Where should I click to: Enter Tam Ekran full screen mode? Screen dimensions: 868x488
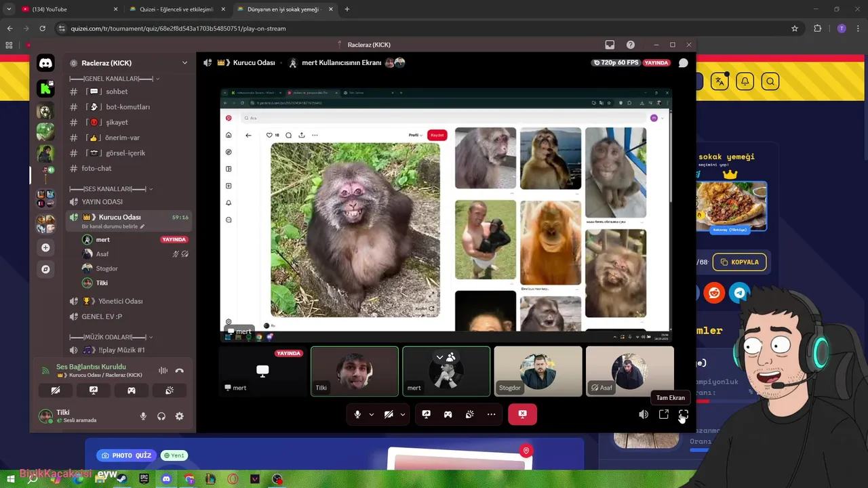(x=684, y=414)
